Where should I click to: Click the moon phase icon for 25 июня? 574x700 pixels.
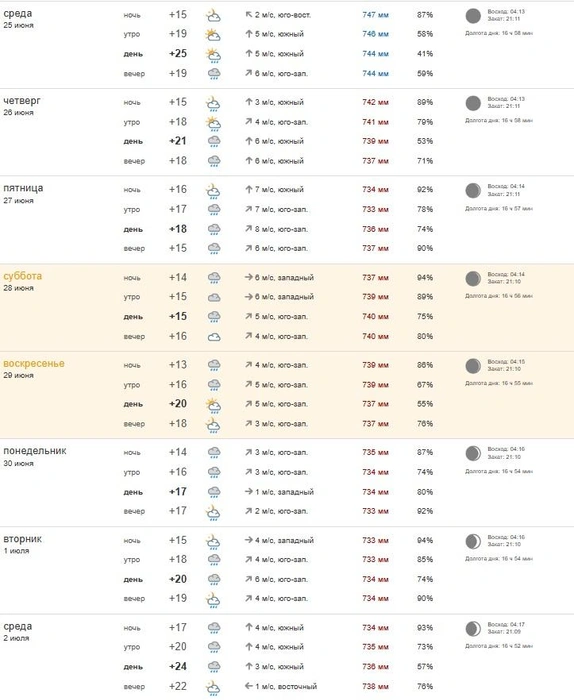pos(473,16)
